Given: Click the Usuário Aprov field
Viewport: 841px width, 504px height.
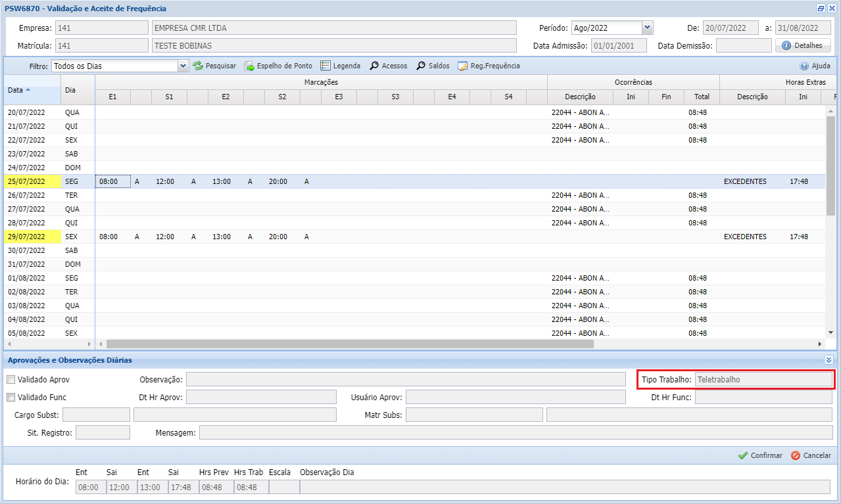Looking at the screenshot, I should point(516,397).
